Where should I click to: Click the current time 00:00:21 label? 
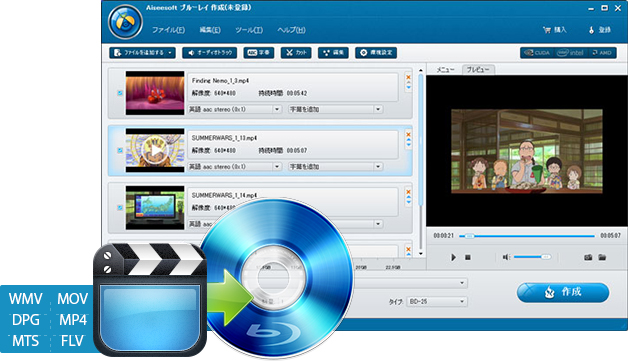click(x=443, y=236)
